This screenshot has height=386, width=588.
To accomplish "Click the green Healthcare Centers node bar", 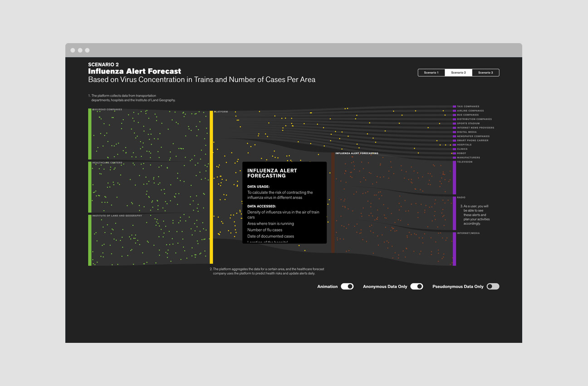I will [x=90, y=187].
